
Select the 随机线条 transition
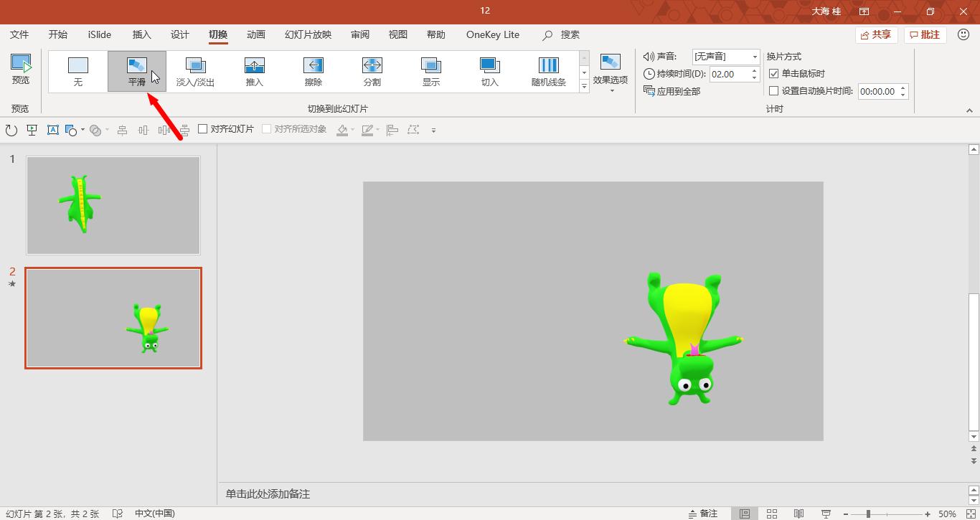(547, 71)
